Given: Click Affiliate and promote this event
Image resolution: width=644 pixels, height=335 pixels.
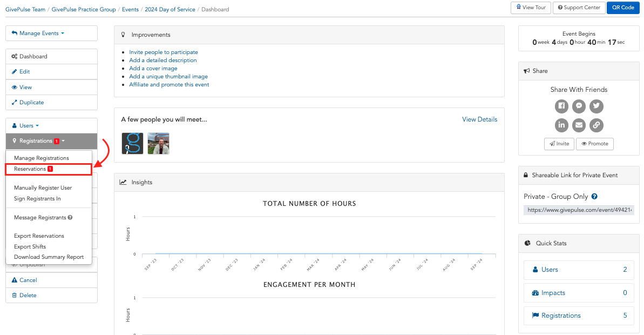Looking at the screenshot, I should click(169, 85).
